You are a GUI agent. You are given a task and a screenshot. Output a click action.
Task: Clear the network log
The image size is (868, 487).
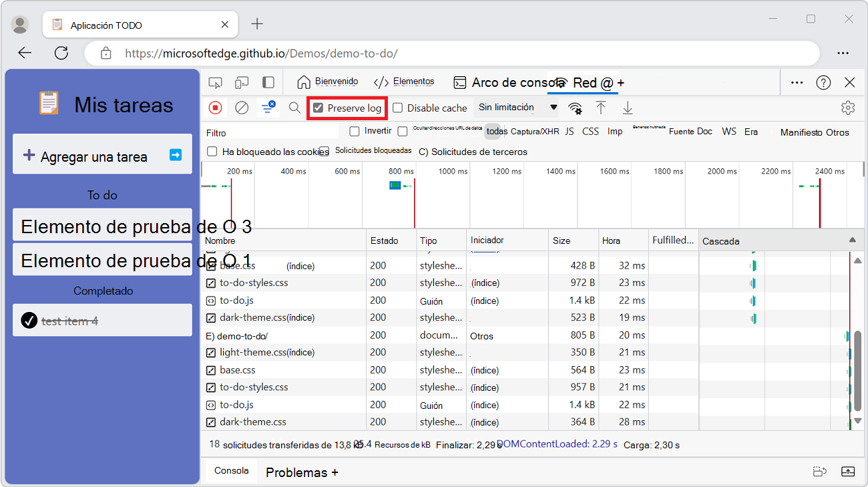[242, 108]
